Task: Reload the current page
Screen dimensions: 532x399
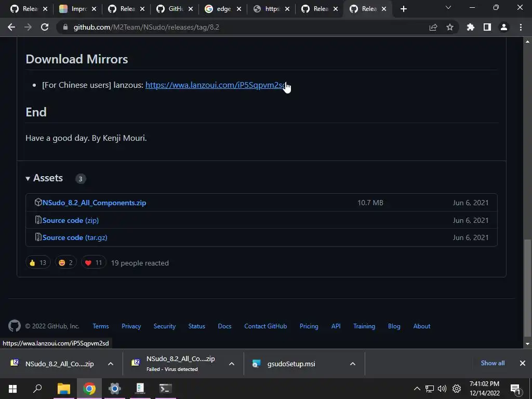Action: click(45, 27)
